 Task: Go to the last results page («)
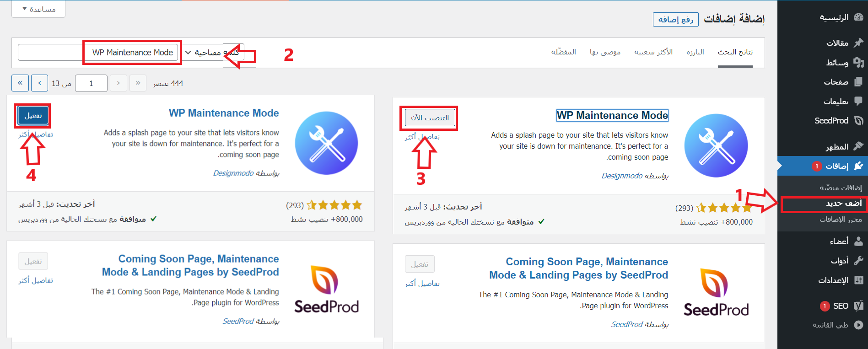(x=20, y=83)
